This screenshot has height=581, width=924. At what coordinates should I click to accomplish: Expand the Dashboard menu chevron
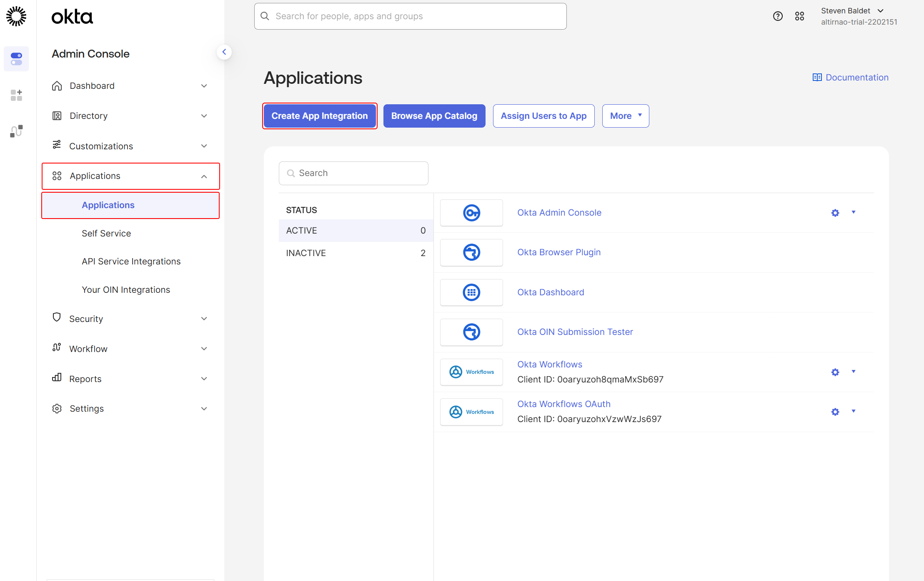click(x=204, y=86)
